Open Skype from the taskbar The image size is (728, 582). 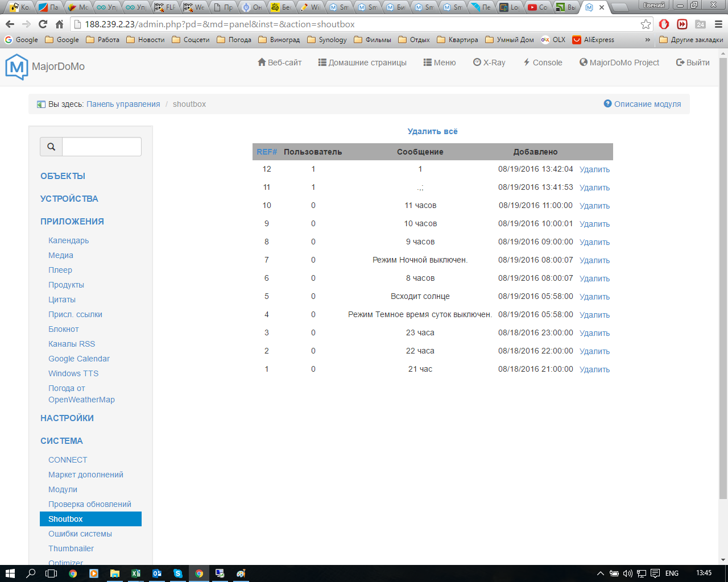coord(177,573)
